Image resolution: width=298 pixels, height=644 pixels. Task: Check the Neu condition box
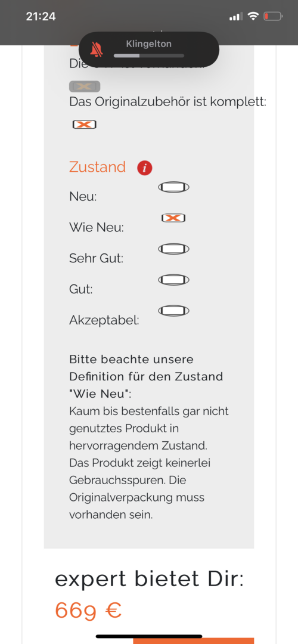pos(173,187)
